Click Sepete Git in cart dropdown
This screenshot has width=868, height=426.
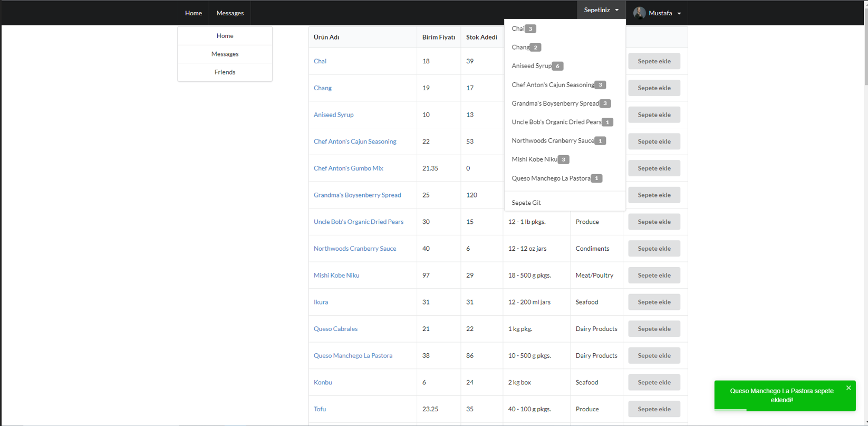click(x=565, y=203)
